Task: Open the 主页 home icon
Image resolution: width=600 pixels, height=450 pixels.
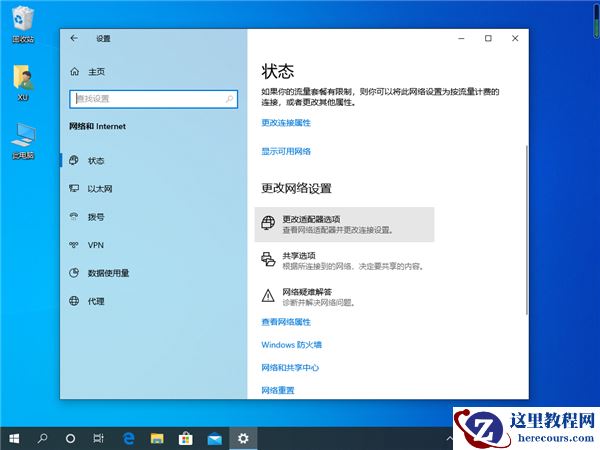Action: click(75, 72)
